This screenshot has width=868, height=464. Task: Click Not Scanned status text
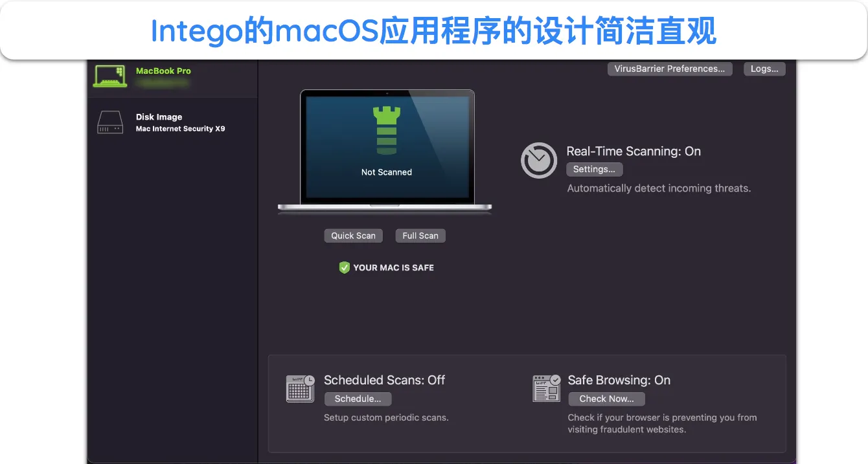387,172
